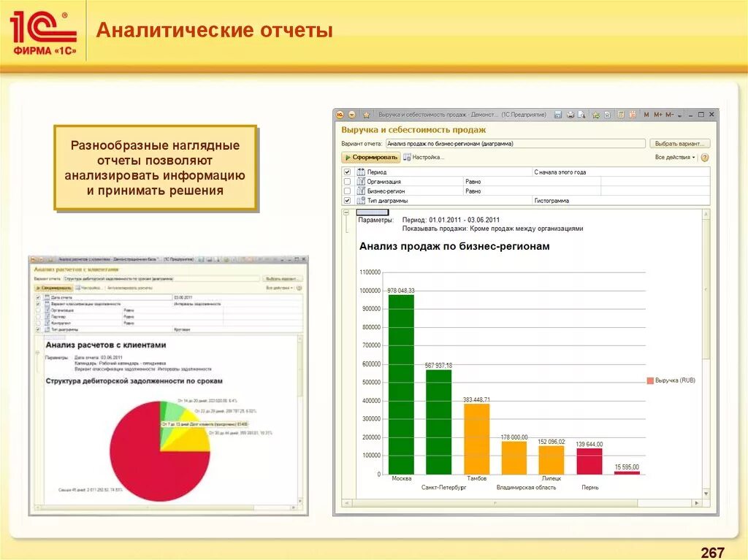Screen dimensions: 748x560
Task: Click the Print preview toolbar icon
Action: [x=582, y=114]
